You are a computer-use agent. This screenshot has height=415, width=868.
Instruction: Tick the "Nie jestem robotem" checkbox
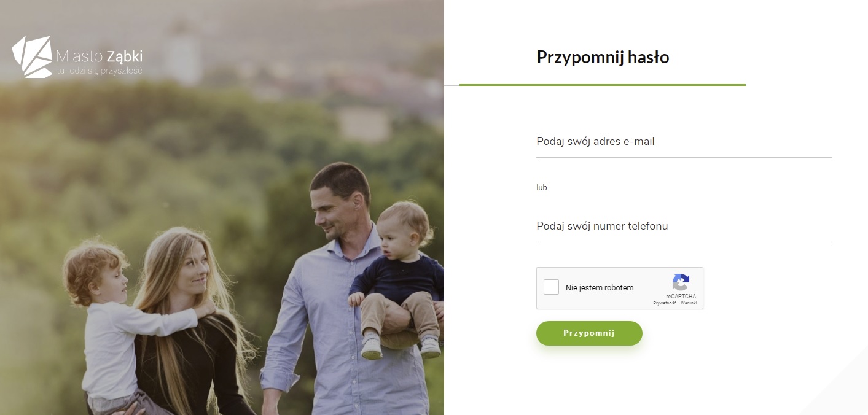(552, 287)
